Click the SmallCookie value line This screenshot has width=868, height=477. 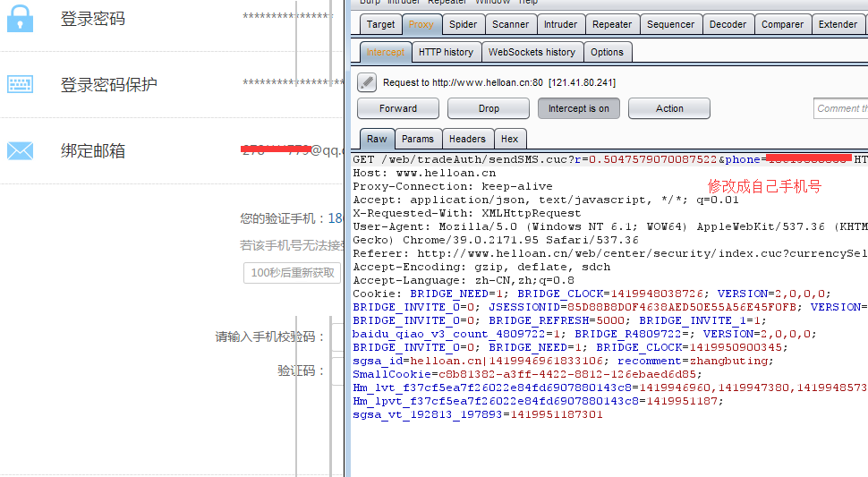point(528,374)
